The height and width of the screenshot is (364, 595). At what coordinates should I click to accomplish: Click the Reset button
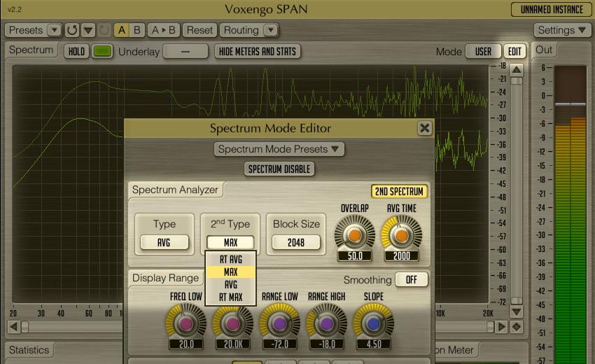pos(199,30)
